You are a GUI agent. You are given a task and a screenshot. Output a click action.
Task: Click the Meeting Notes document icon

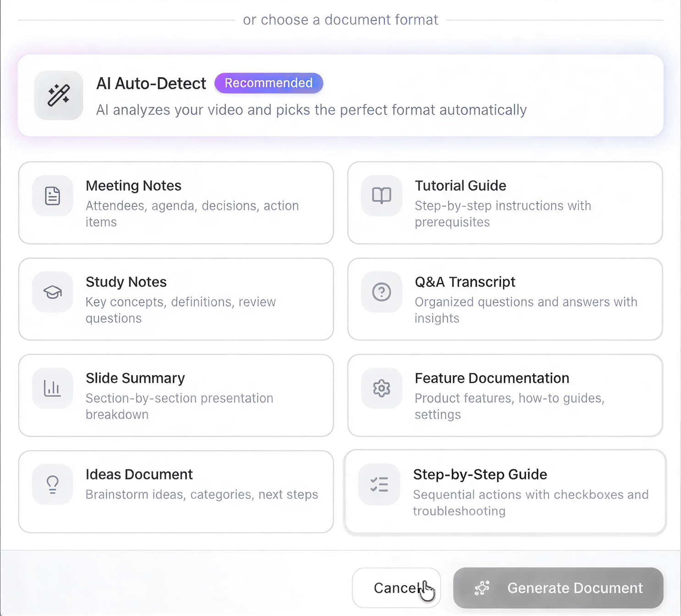coord(53,196)
